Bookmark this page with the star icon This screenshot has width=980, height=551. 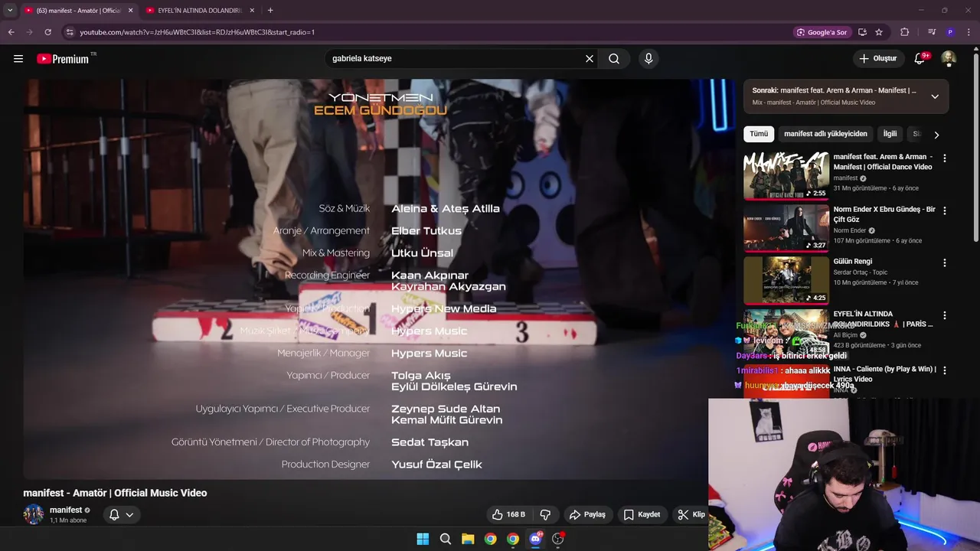879,32
